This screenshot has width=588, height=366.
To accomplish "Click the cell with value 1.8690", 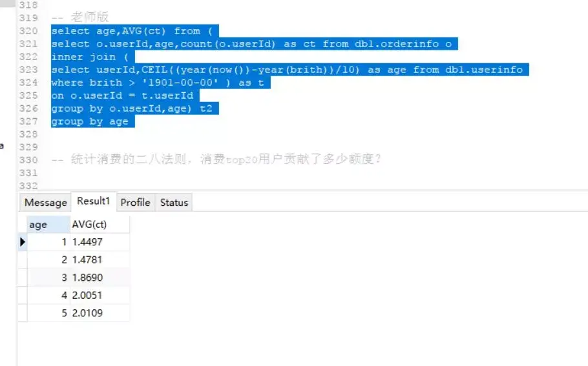I will 100,278.
